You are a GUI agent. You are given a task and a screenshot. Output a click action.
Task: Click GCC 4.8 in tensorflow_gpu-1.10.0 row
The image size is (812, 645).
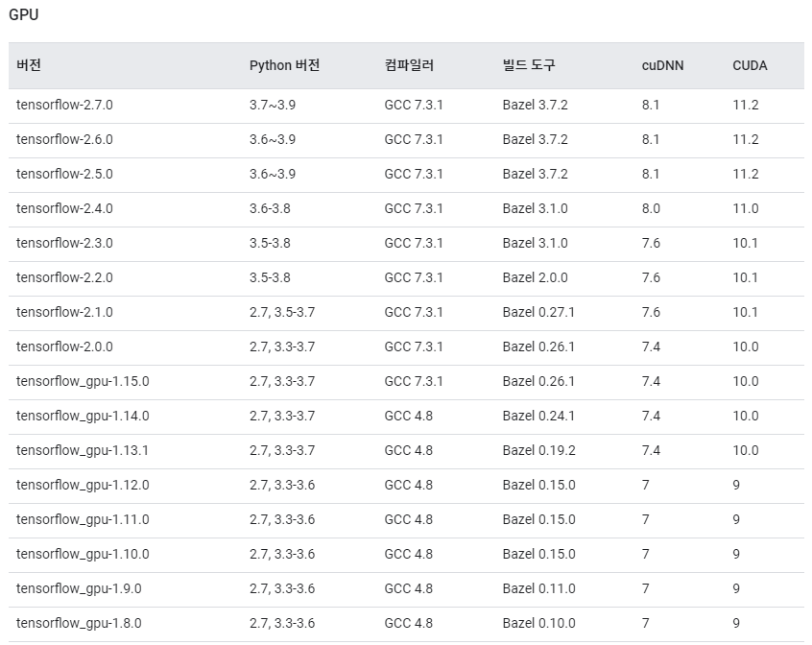(409, 555)
